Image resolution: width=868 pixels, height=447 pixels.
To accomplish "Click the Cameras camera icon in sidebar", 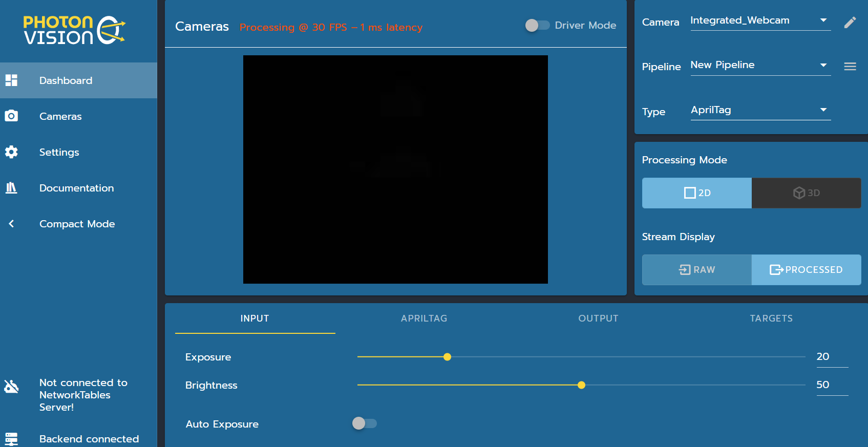I will [x=11, y=116].
